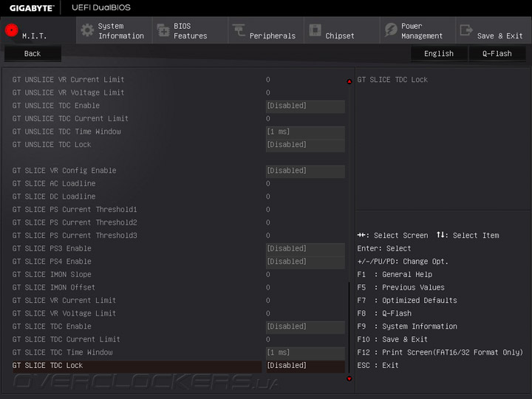Click the red scroll up arrow

click(349, 81)
